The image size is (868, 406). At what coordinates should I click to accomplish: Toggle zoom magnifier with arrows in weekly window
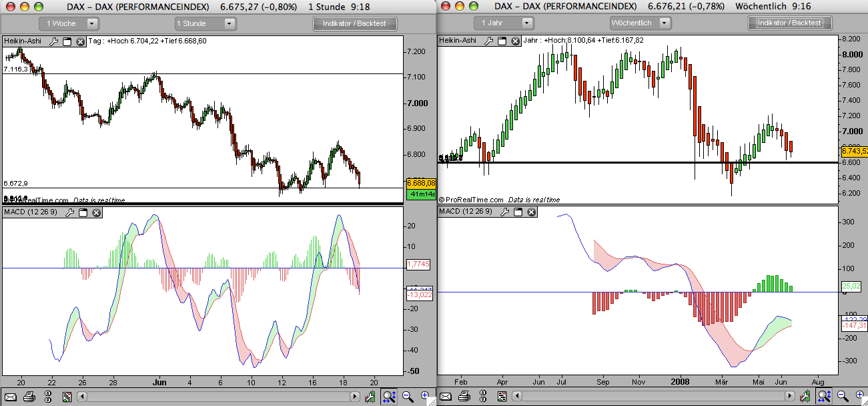point(825,397)
